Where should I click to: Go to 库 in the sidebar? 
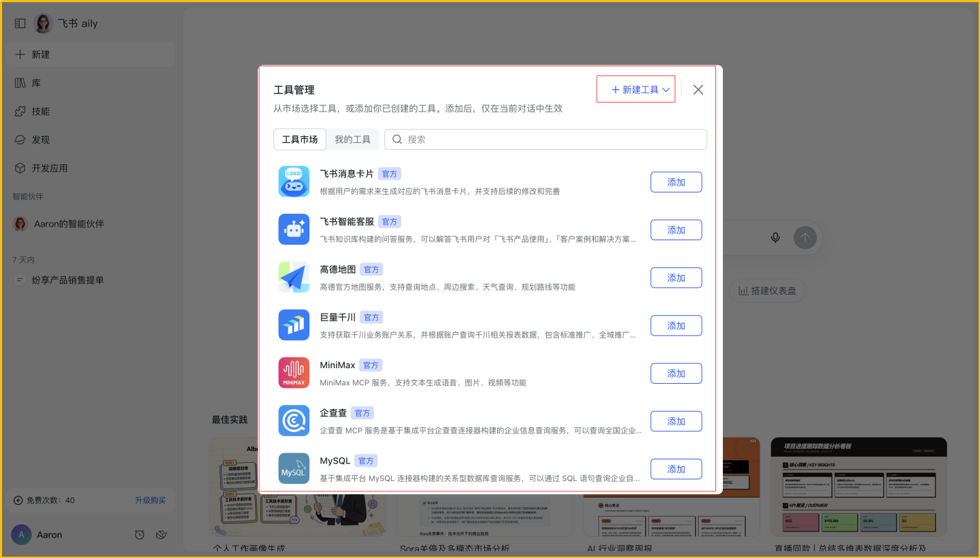point(91,83)
